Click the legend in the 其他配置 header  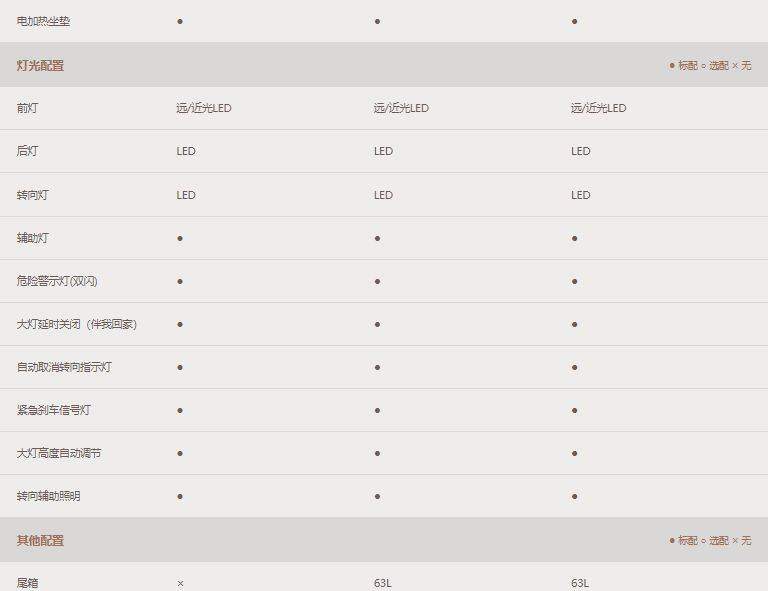(710, 540)
